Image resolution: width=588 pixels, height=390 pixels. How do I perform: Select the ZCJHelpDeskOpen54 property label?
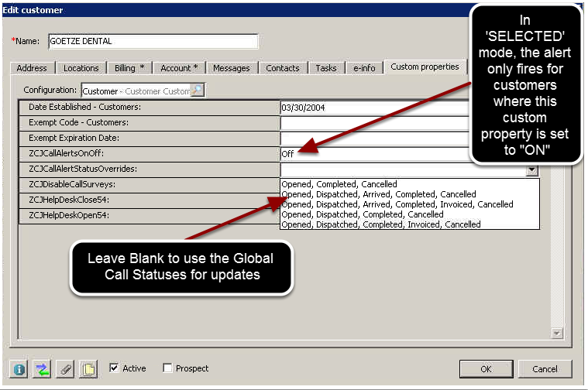(x=69, y=215)
